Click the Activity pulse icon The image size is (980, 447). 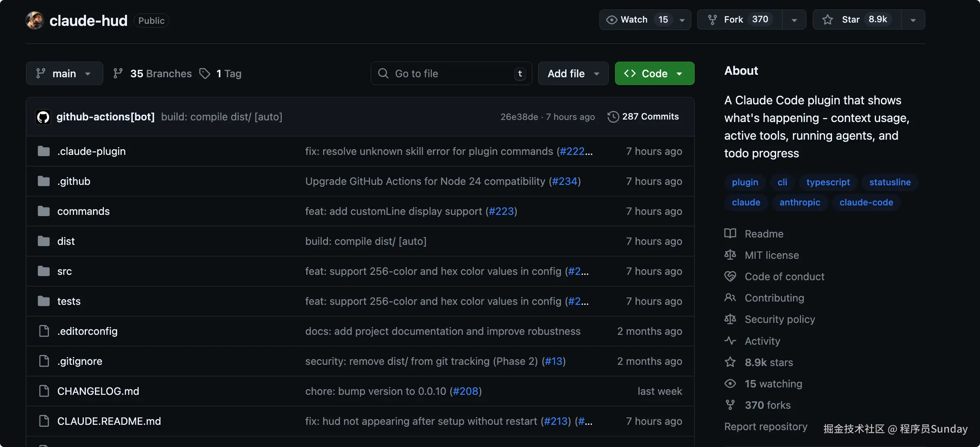(730, 341)
